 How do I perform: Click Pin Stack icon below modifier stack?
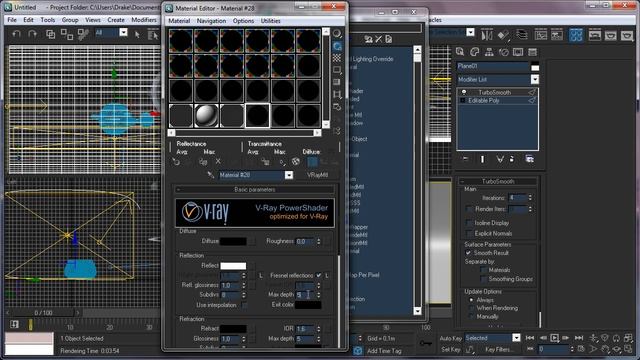pos(466,159)
